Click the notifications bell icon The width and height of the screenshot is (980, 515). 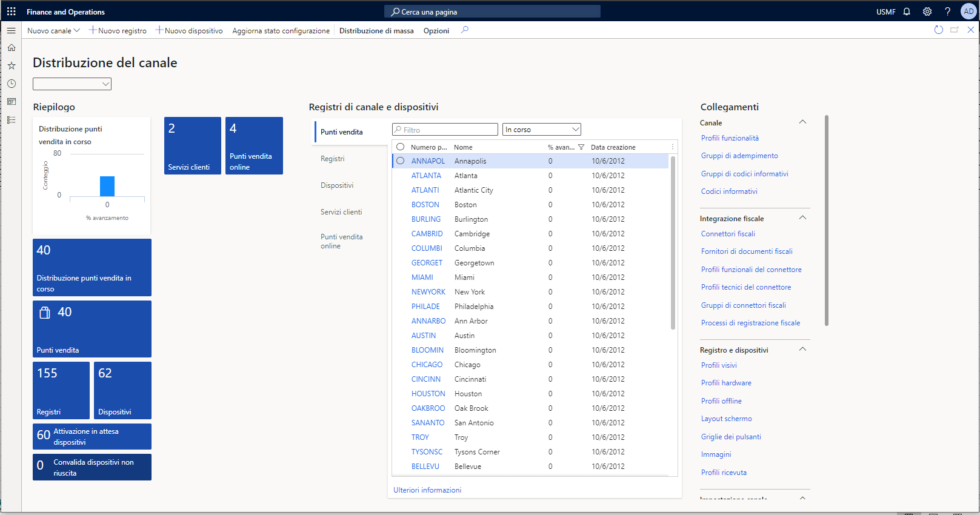[x=907, y=12]
